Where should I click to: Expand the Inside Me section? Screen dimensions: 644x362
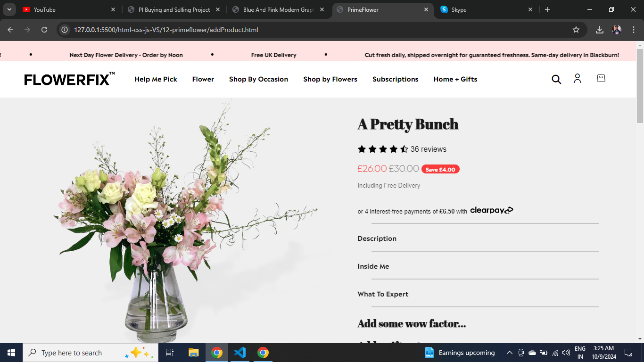478,266
